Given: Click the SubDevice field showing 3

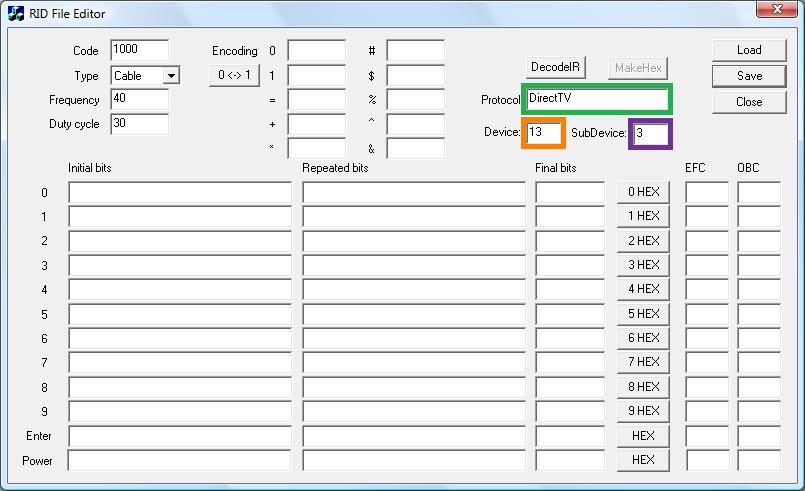Looking at the screenshot, I should [x=650, y=133].
